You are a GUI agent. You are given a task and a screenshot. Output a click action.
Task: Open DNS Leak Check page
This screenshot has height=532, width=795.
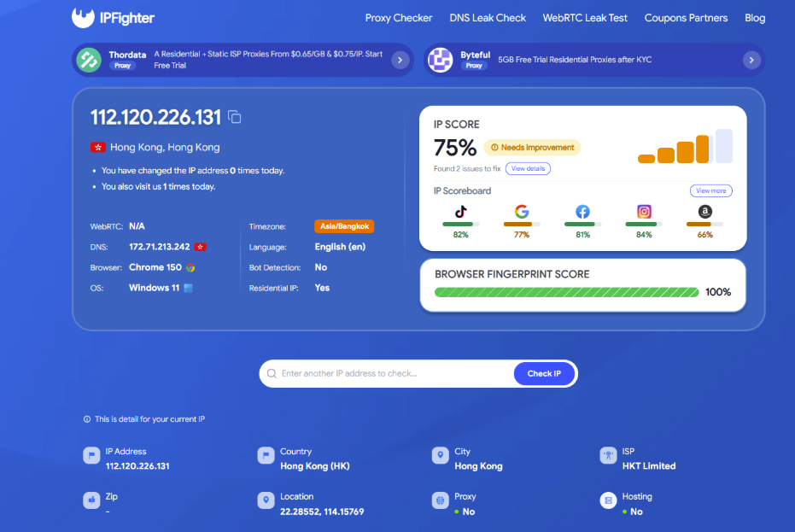click(x=488, y=18)
